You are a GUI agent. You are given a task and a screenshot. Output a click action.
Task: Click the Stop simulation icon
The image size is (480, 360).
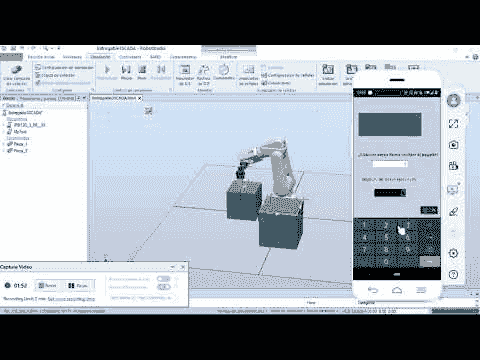(142, 70)
